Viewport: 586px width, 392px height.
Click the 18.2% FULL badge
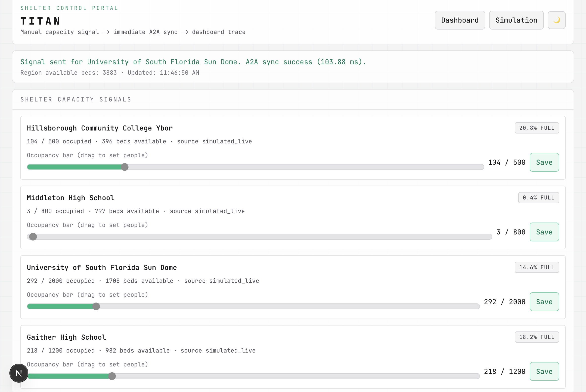tap(536, 337)
